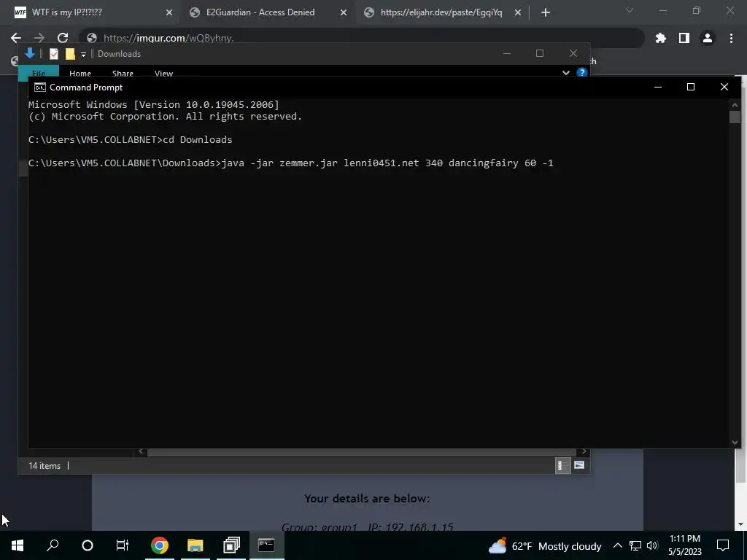747x560 pixels.
Task: Open the notifications action center
Action: pos(723,545)
